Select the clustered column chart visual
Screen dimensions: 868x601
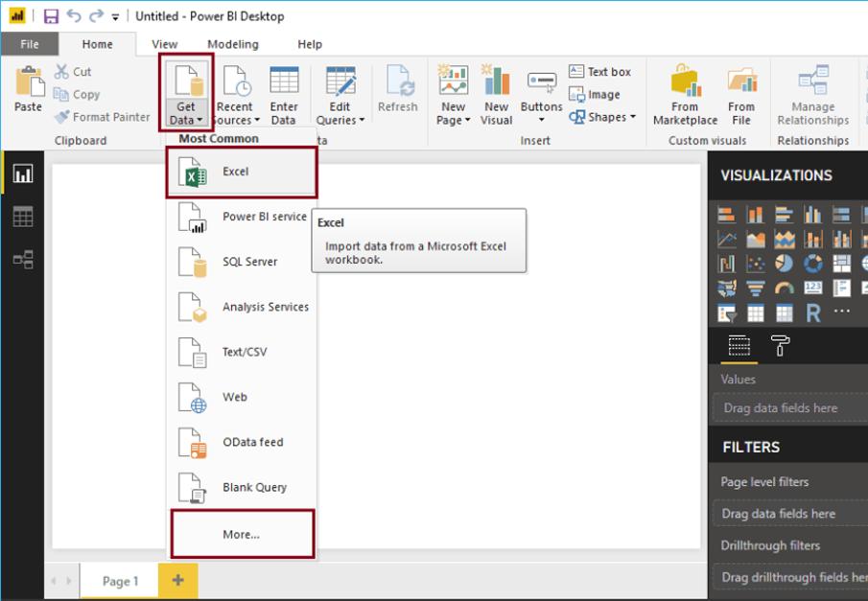813,214
